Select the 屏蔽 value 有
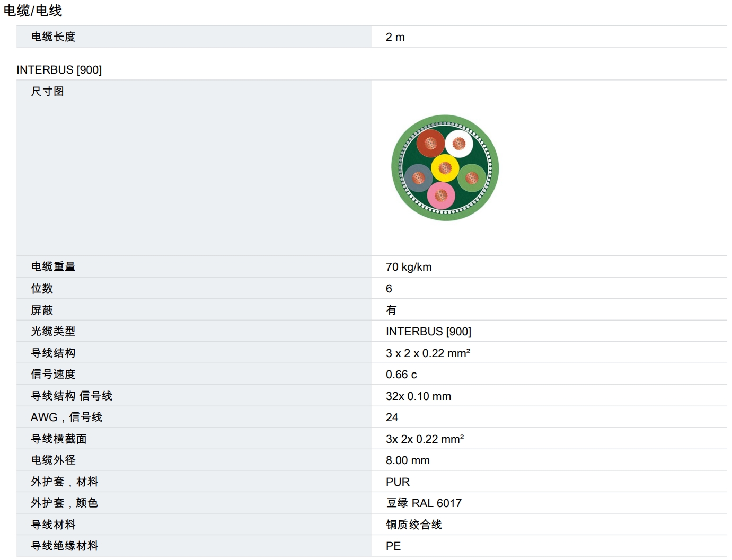The width and height of the screenshot is (732, 560). 391,310
